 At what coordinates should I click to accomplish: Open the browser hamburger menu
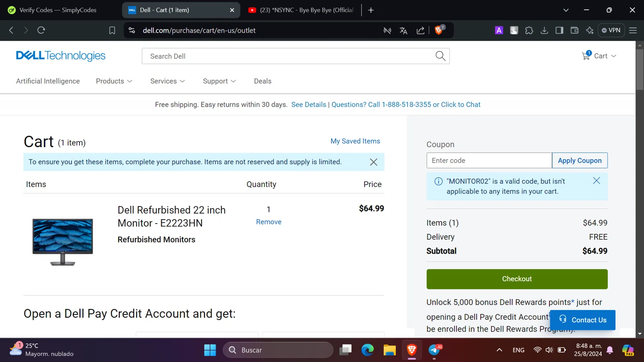pyautogui.click(x=633, y=30)
